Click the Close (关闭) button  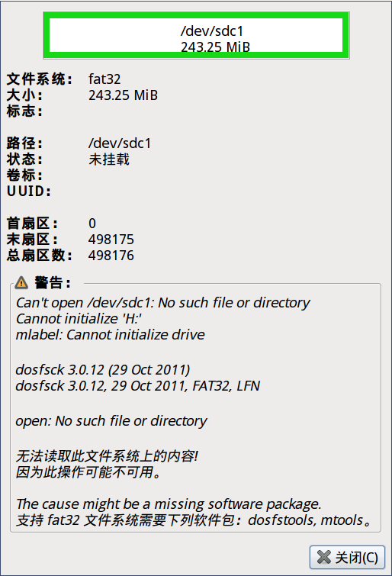click(x=347, y=557)
